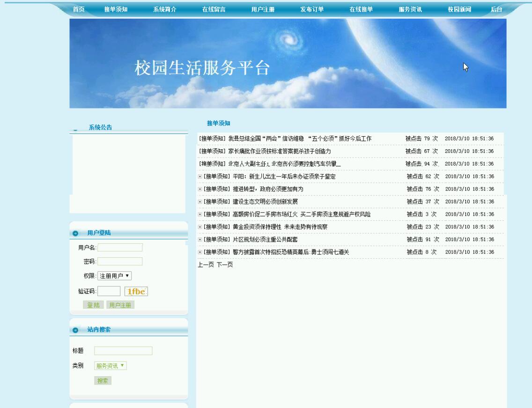
Task: Click the text 被点击 91 次
Action: 423,240
